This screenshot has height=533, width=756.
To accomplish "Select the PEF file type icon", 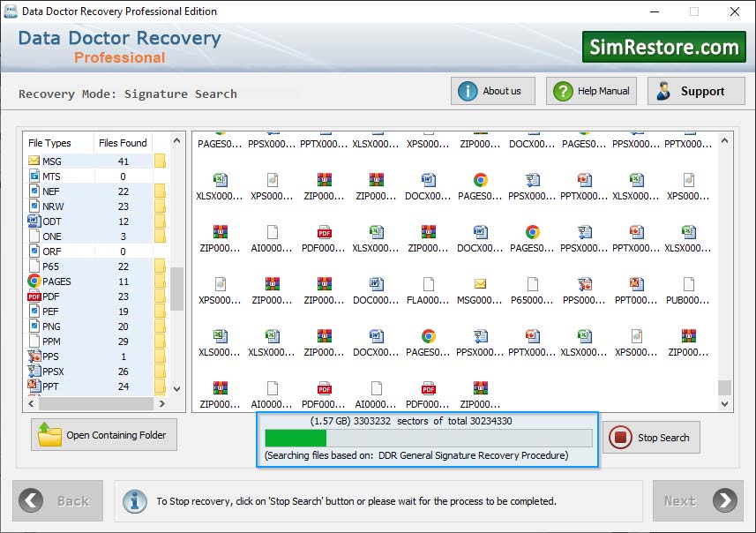I will point(34,312).
